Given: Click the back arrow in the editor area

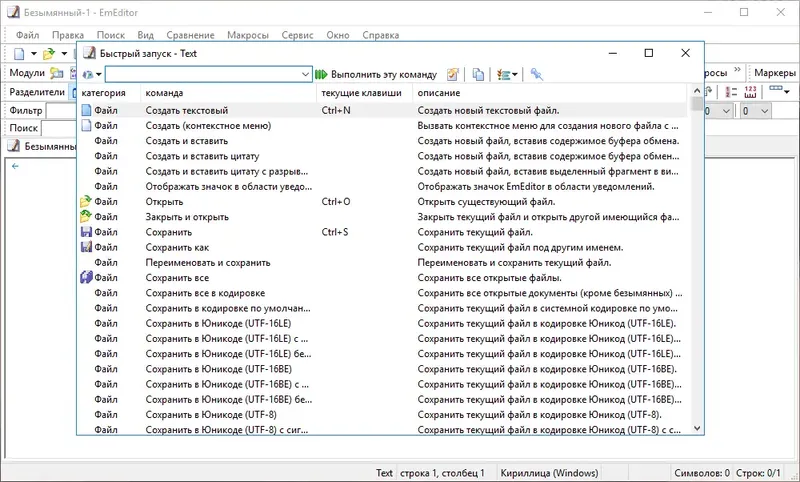Looking at the screenshot, I should click(15, 166).
